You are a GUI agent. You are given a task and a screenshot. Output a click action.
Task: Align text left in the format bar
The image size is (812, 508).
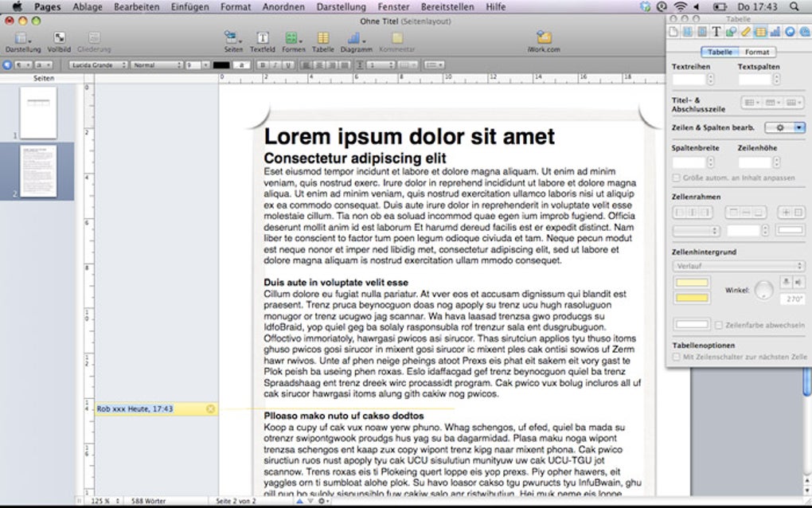coord(306,65)
